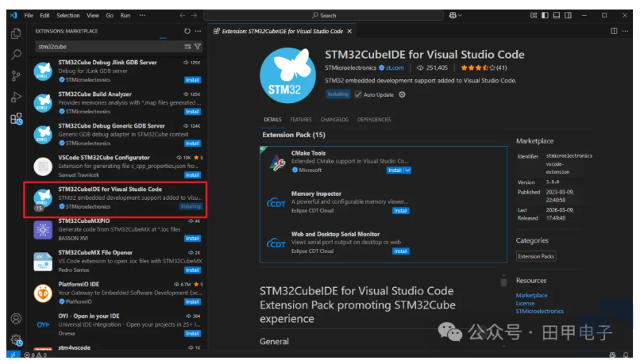Clear extensions search results icon
Image resolution: width=640 pixels, height=364 pixels.
[187, 47]
